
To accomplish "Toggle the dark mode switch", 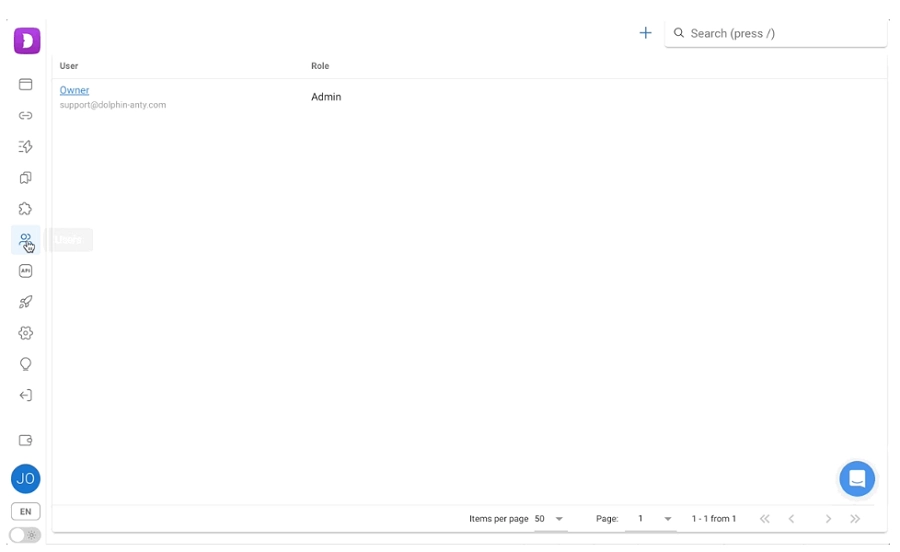I will 25,535.
